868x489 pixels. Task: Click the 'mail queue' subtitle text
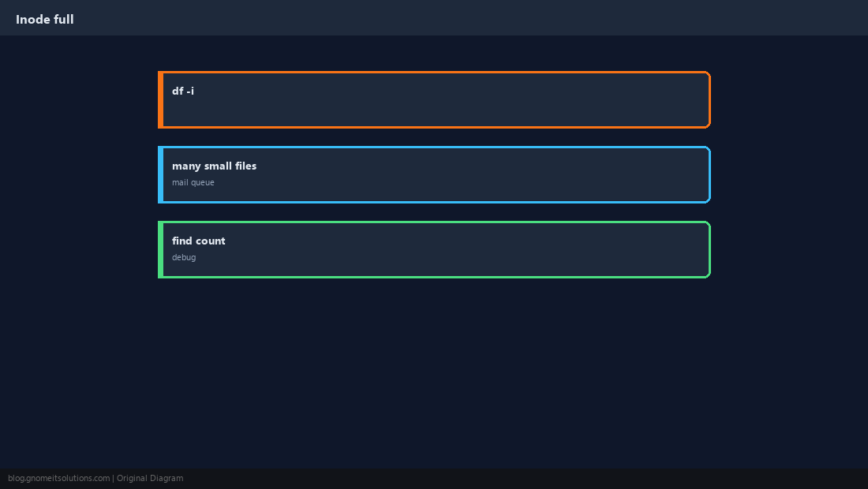coord(193,182)
